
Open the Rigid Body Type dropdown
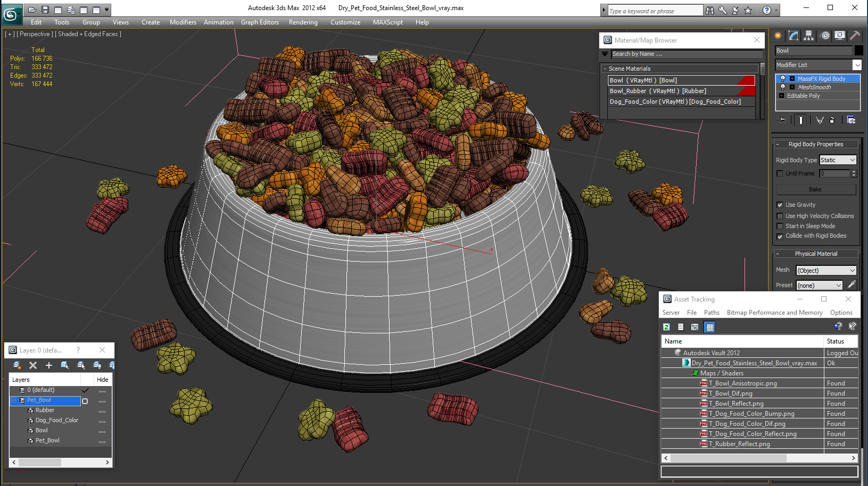tap(838, 160)
